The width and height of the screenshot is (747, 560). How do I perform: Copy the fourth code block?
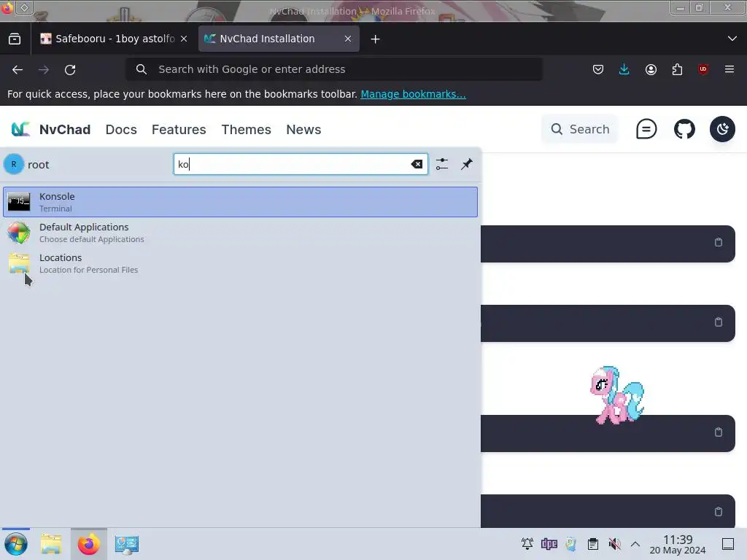(x=719, y=511)
